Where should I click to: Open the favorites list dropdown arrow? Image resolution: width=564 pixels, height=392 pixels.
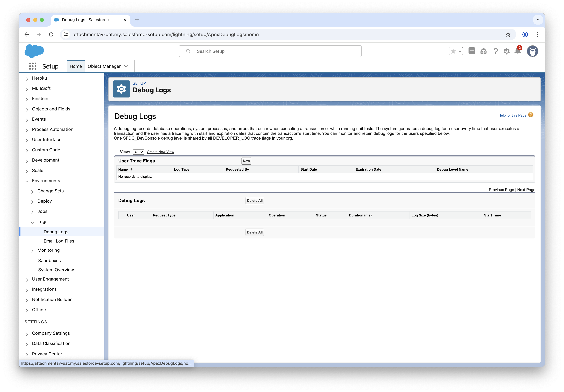460,51
